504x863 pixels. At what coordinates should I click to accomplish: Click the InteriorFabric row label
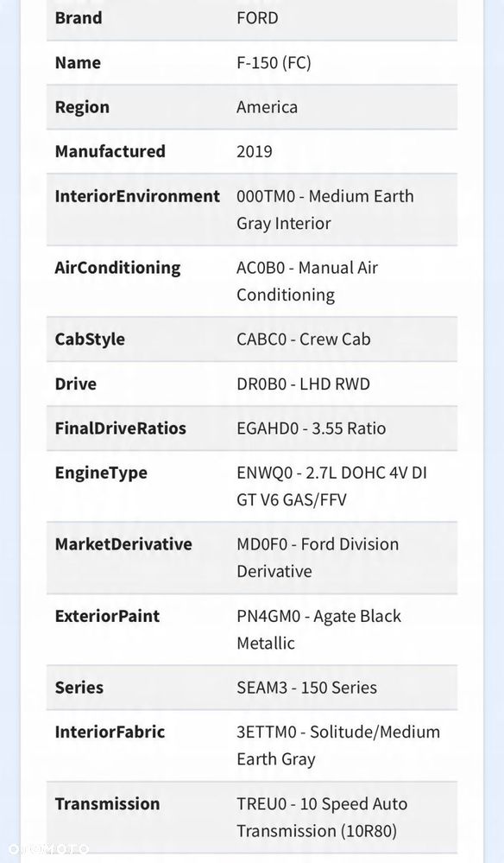[110, 732]
